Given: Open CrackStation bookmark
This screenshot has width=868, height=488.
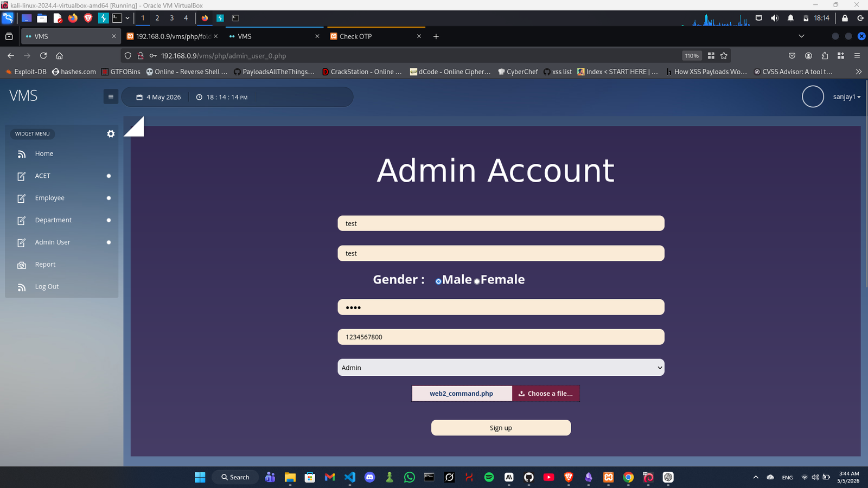Looking at the screenshot, I should [x=362, y=72].
